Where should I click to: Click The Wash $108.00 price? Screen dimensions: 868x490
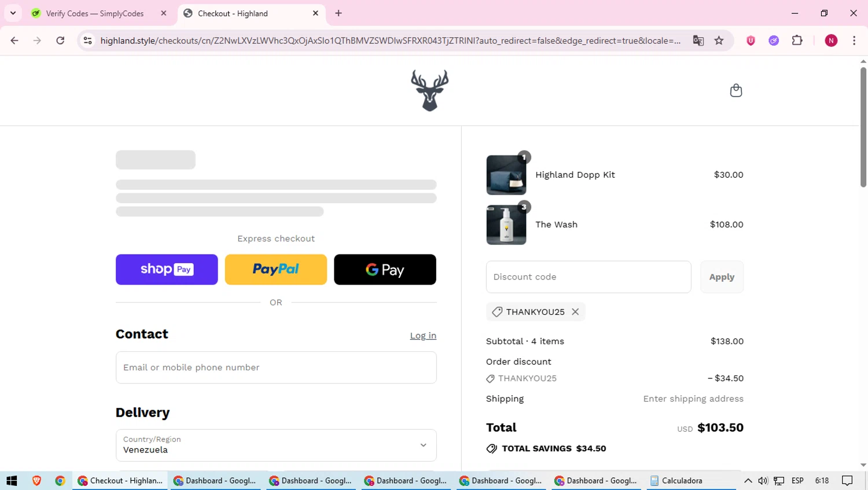726,224
